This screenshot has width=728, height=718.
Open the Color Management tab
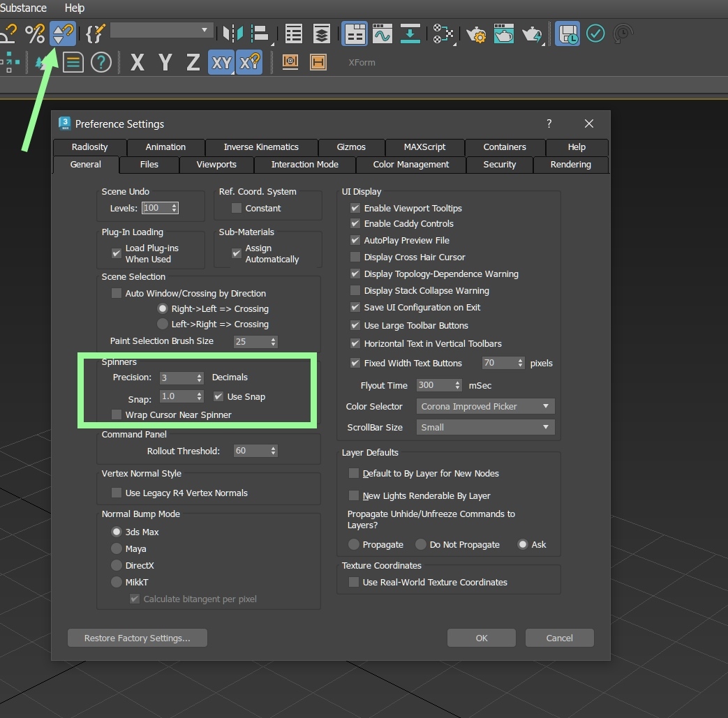coord(411,164)
